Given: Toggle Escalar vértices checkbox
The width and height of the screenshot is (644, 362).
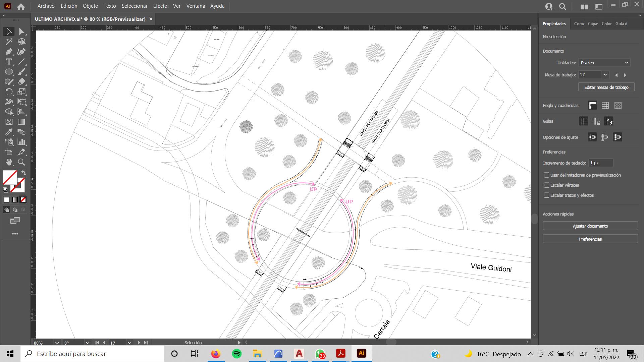Looking at the screenshot, I should click(546, 185).
